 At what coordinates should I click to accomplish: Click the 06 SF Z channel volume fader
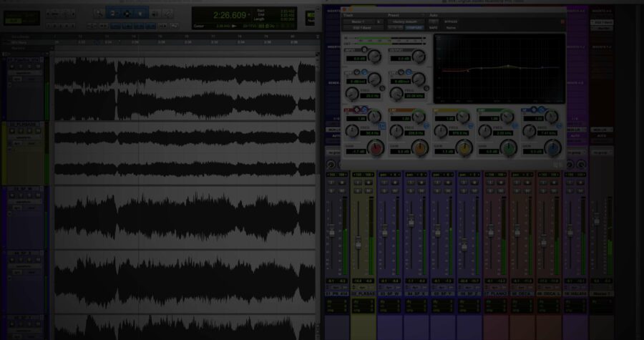tap(464, 246)
